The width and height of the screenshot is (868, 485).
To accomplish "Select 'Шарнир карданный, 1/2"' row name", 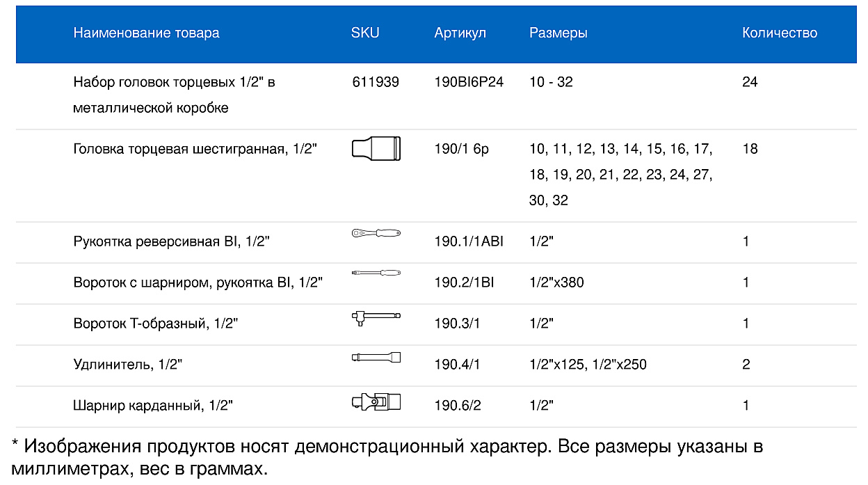I will click(153, 406).
